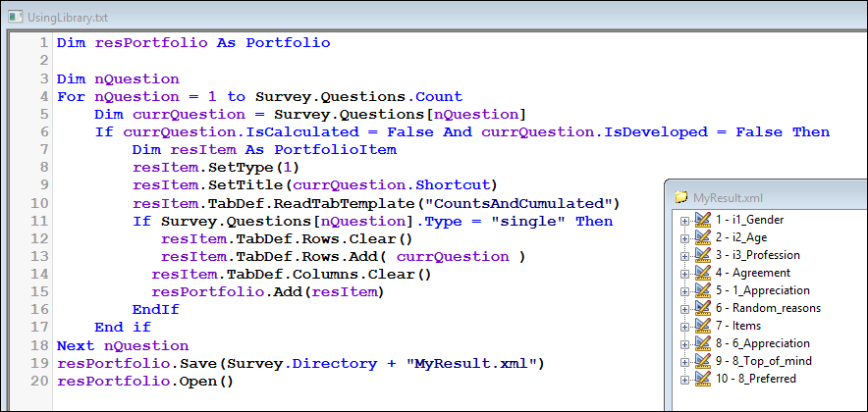Expand the 10 - 8_Preferred tree node
Viewport: 868px width, 412px height.
pos(684,380)
